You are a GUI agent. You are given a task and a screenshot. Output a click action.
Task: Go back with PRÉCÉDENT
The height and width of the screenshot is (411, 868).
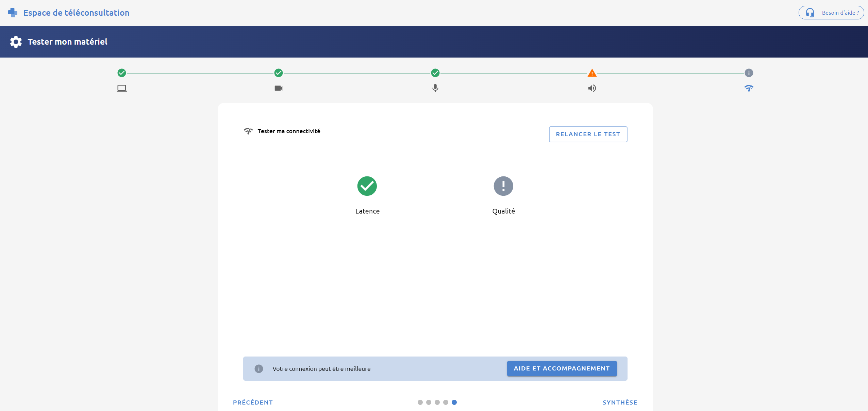(x=253, y=402)
